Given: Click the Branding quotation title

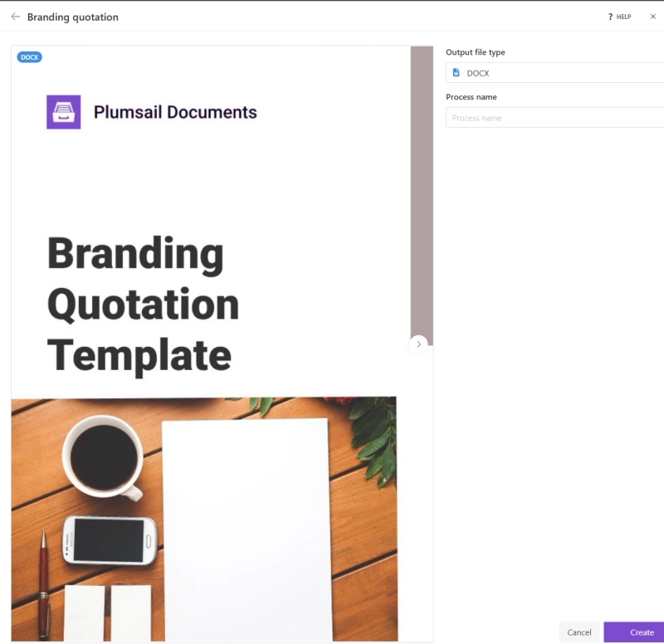Looking at the screenshot, I should click(x=73, y=17).
